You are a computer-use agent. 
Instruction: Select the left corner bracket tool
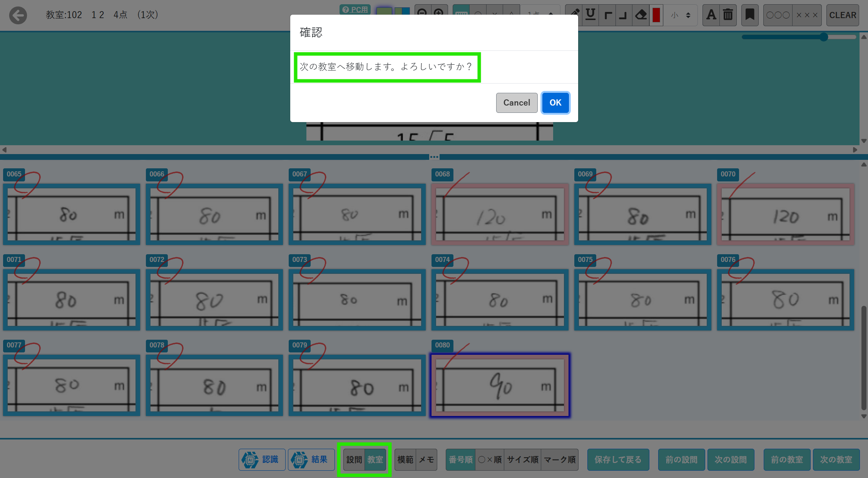pyautogui.click(x=608, y=15)
